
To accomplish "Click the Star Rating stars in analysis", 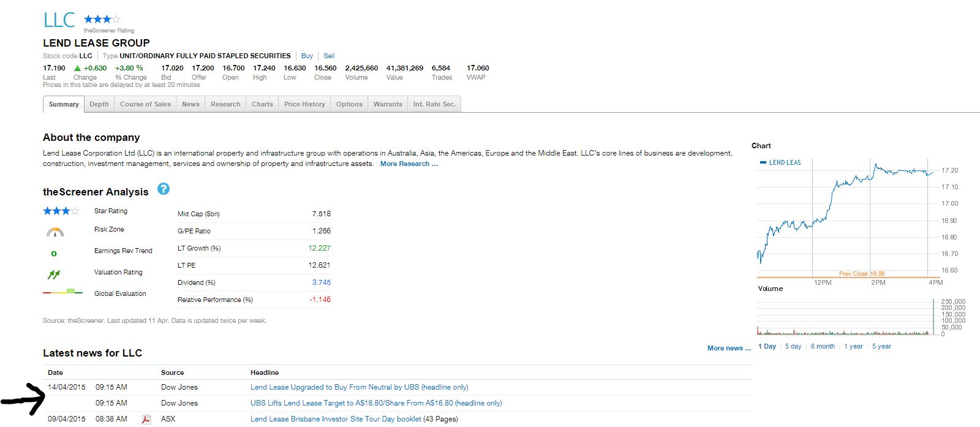I will click(x=61, y=211).
